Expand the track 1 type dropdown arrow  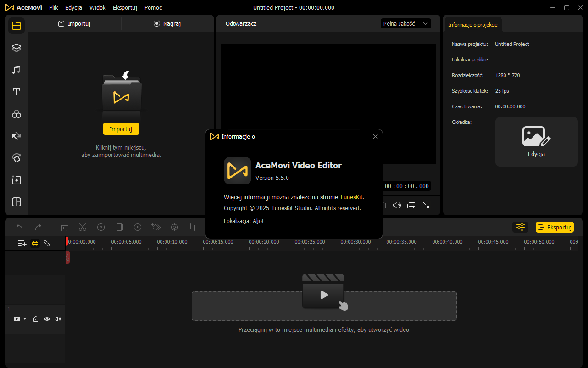[25, 319]
